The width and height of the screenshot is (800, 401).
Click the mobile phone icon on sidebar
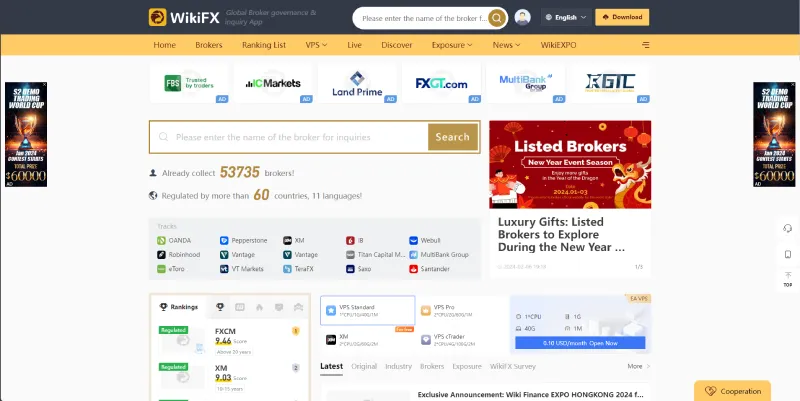788,254
